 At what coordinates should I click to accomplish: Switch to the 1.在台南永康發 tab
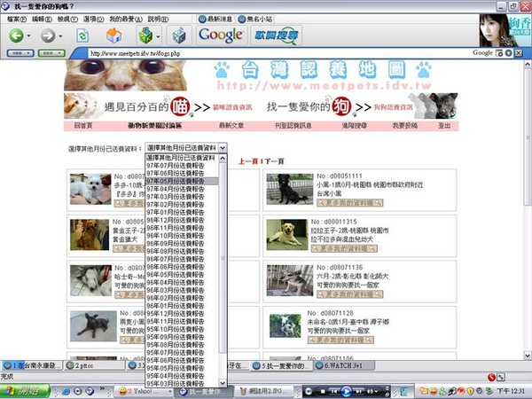pyautogui.click(x=32, y=365)
